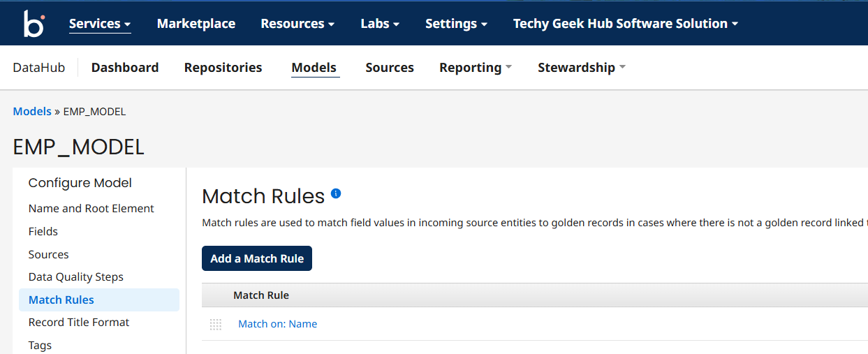Open Data Quality Steps in sidebar
The height and width of the screenshot is (354, 868).
click(x=75, y=277)
